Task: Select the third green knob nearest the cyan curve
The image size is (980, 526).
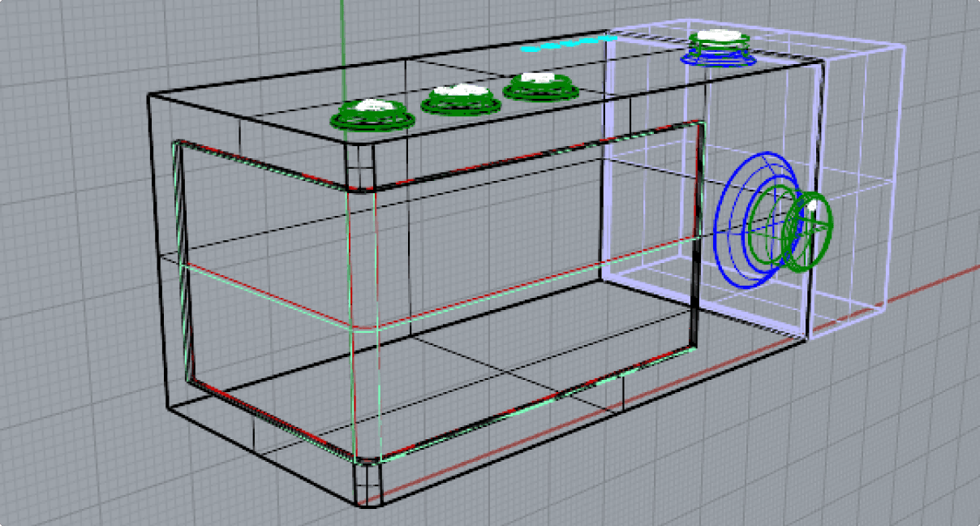Action: tap(539, 85)
